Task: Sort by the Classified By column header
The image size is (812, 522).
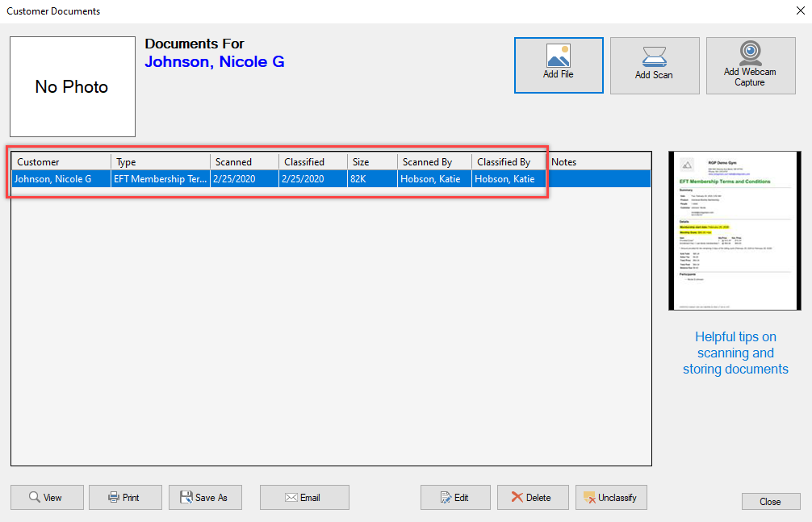Action: point(509,161)
